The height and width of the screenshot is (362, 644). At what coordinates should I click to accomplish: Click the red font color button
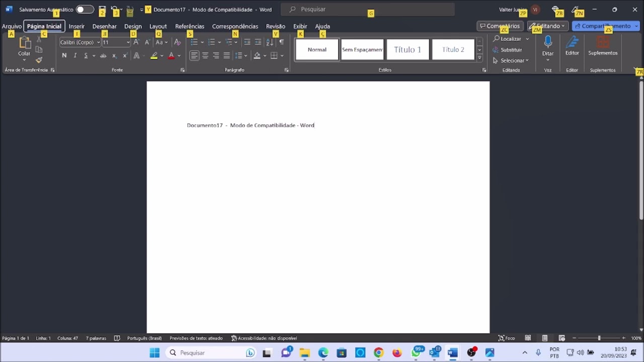171,56
